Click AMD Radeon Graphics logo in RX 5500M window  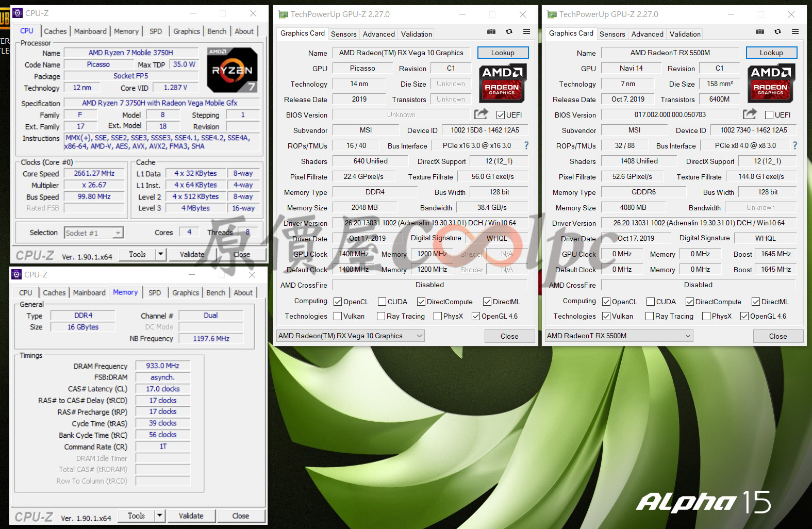click(771, 83)
